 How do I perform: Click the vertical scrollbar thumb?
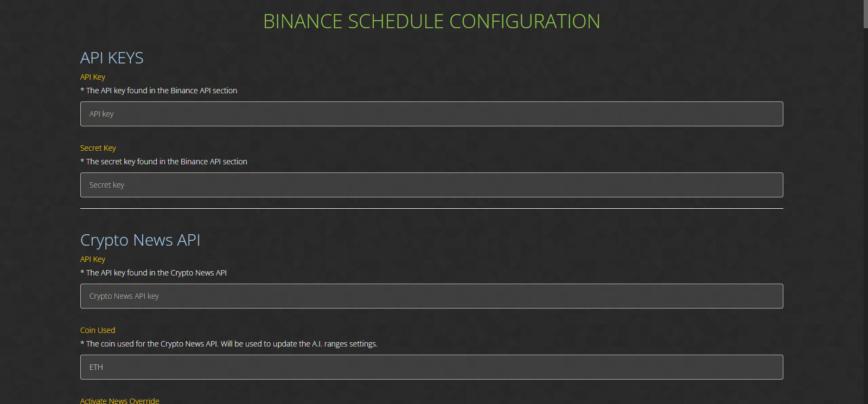865,14
